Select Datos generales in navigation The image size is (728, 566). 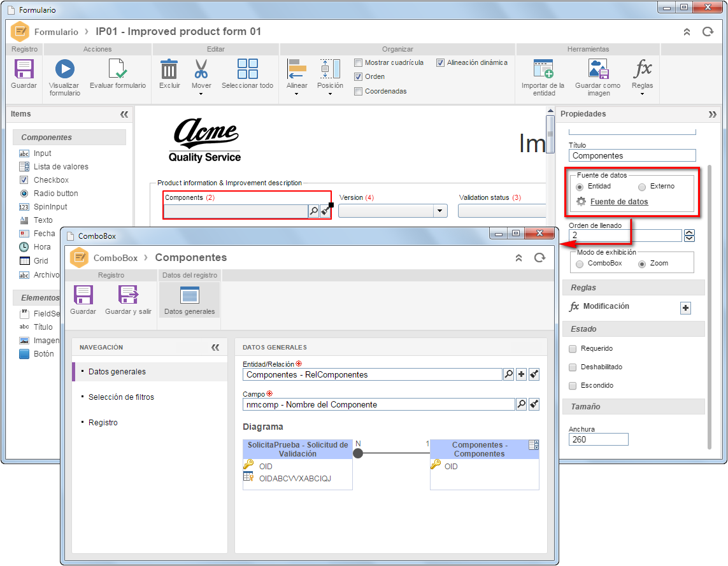pyautogui.click(x=150, y=372)
